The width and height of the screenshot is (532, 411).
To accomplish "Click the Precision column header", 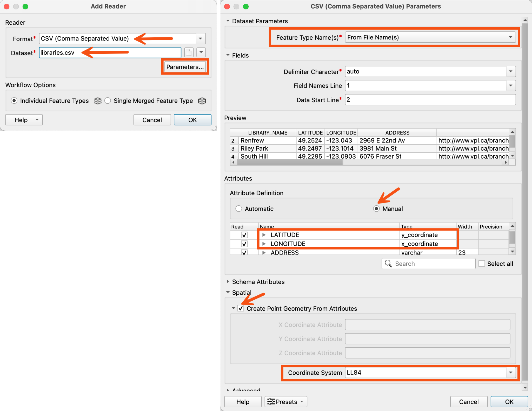I will 493,226.
